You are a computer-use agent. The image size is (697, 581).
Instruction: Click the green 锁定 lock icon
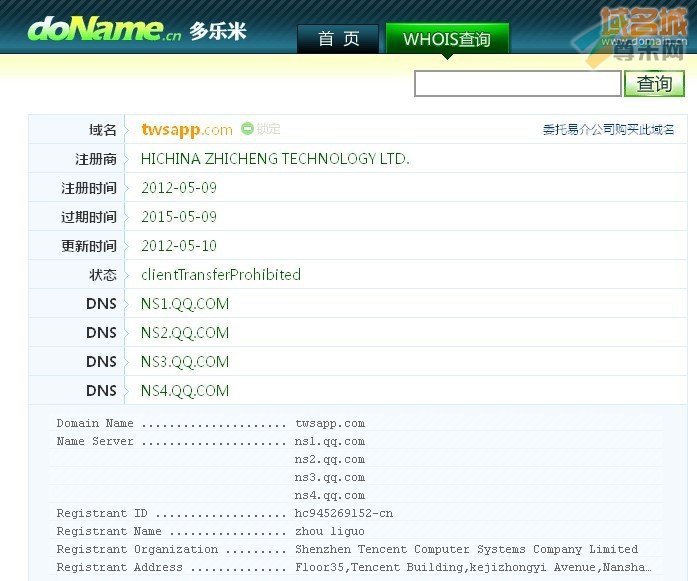point(247,128)
